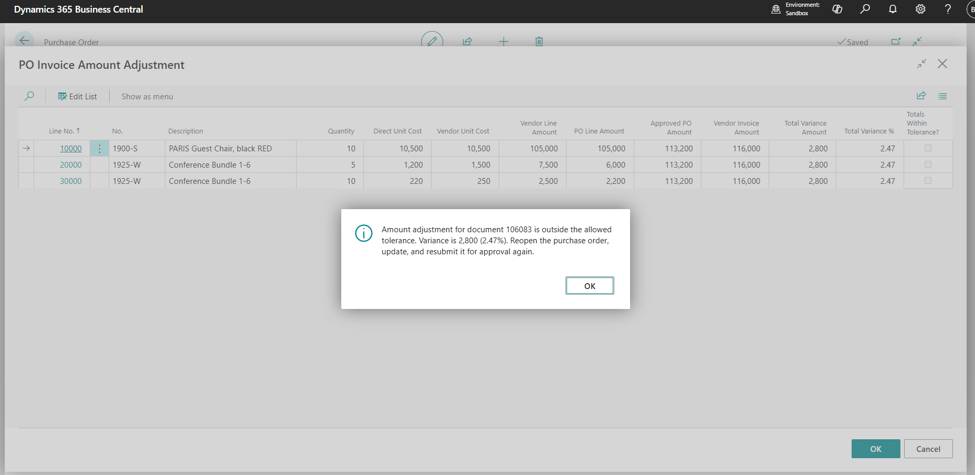Image resolution: width=975 pixels, height=475 pixels.
Task: Click the new plus icon on Purchase Order
Action: tap(503, 42)
